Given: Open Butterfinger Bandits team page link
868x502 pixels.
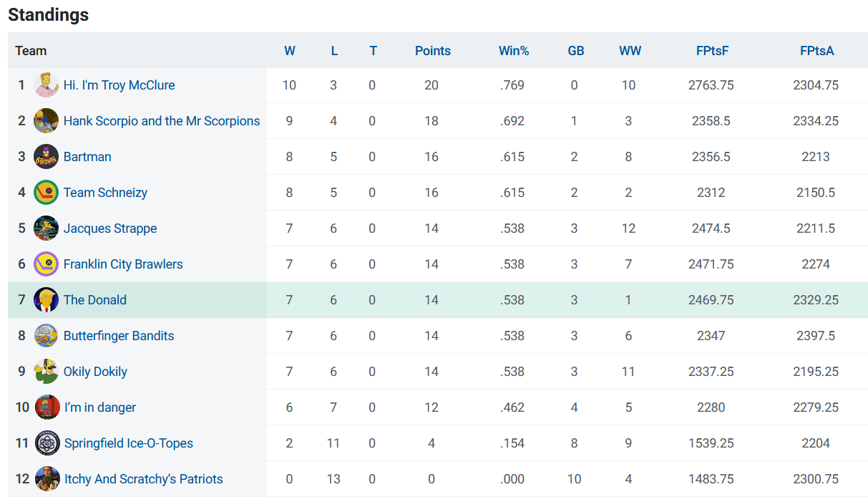Looking at the screenshot, I should 119,336.
